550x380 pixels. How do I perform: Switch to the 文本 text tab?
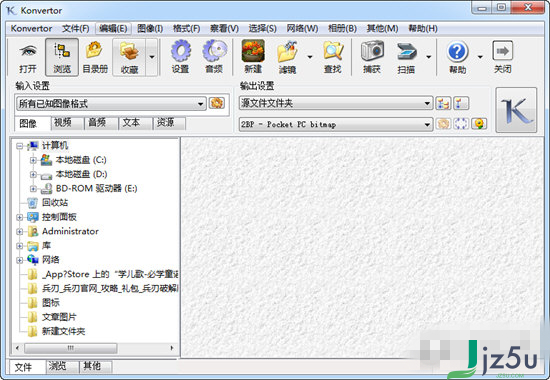135,123
